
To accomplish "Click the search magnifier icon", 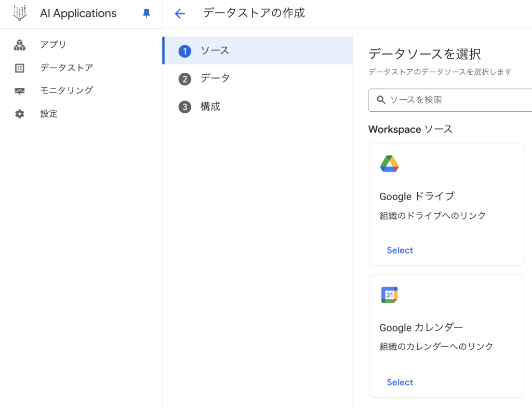I will coord(381,100).
